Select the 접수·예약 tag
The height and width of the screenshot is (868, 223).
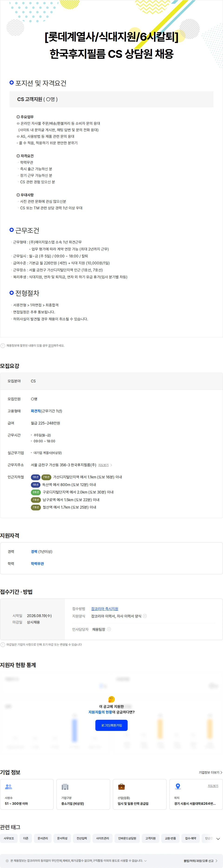pyautogui.click(x=191, y=838)
